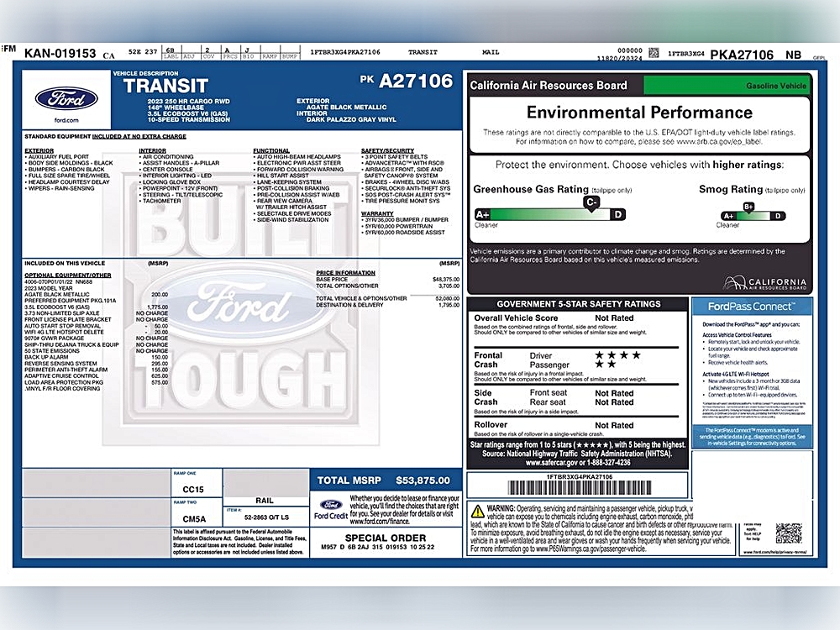Click the TOTAL OPTIONS/OTHER line
Image resolution: width=840 pixels, height=630 pixels.
387,286
